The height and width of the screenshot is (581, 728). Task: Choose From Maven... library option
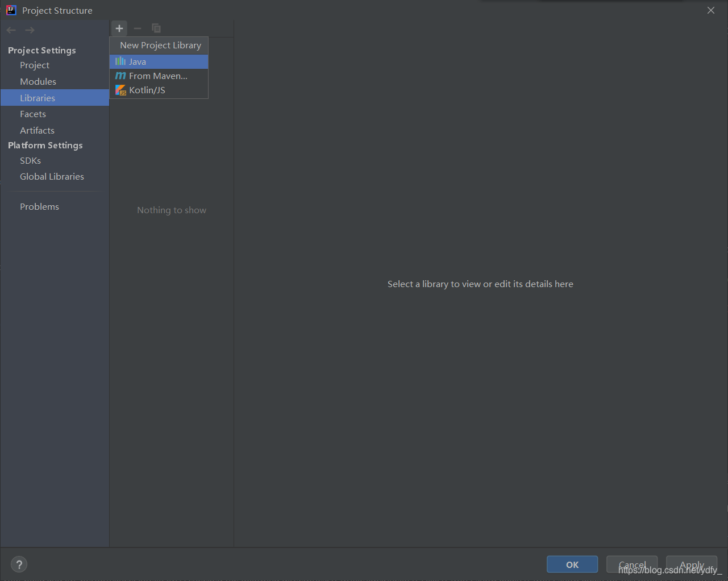click(159, 76)
